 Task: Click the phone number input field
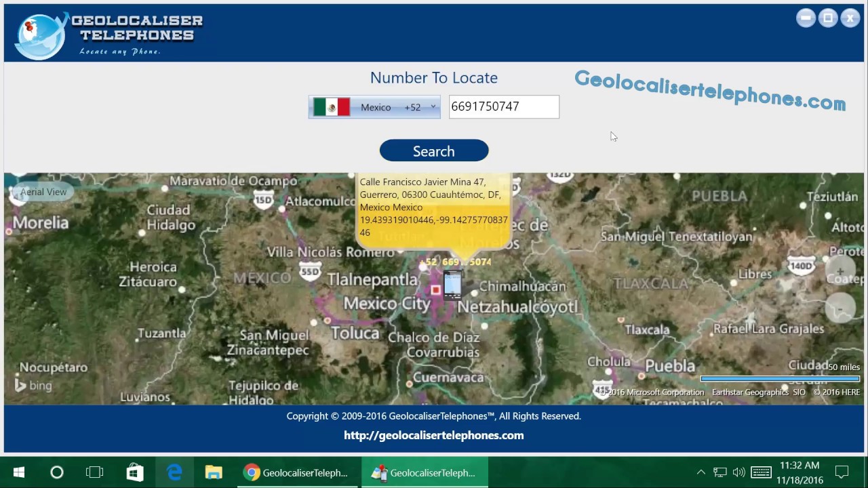point(504,107)
